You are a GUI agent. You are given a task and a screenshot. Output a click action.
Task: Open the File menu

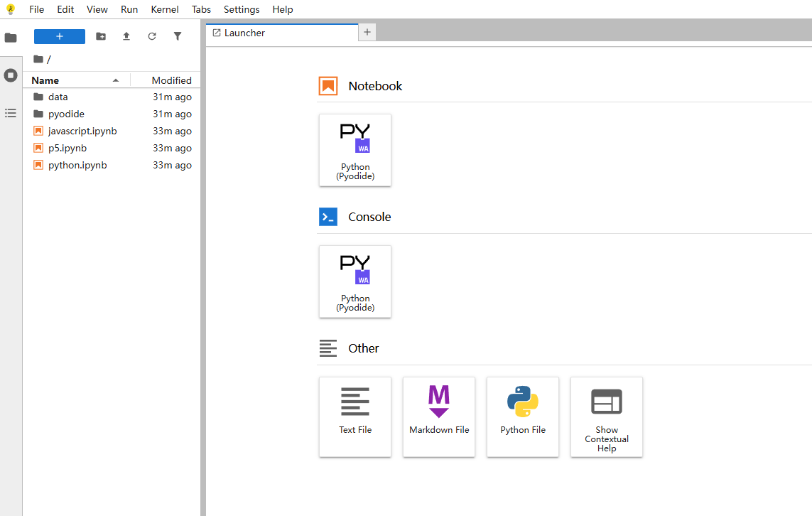(x=36, y=9)
